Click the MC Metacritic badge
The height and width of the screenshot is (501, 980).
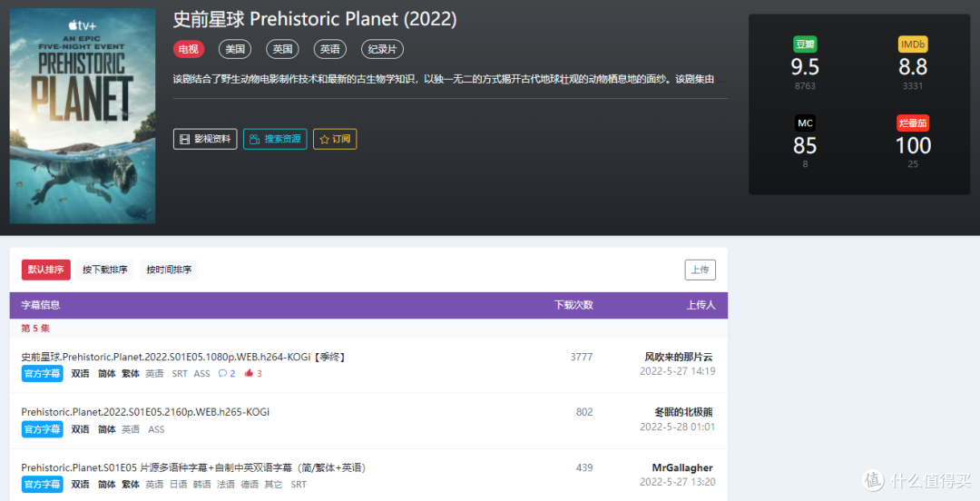coord(805,123)
